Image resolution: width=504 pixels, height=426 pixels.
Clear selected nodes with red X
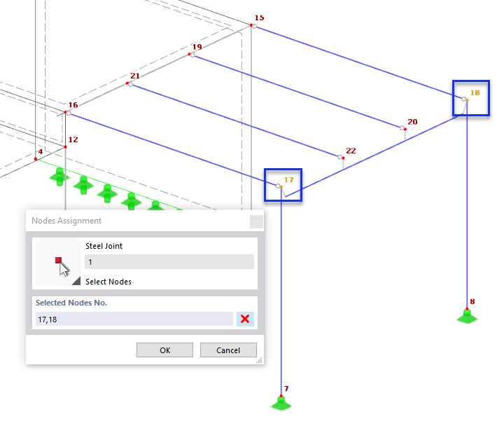click(x=245, y=319)
